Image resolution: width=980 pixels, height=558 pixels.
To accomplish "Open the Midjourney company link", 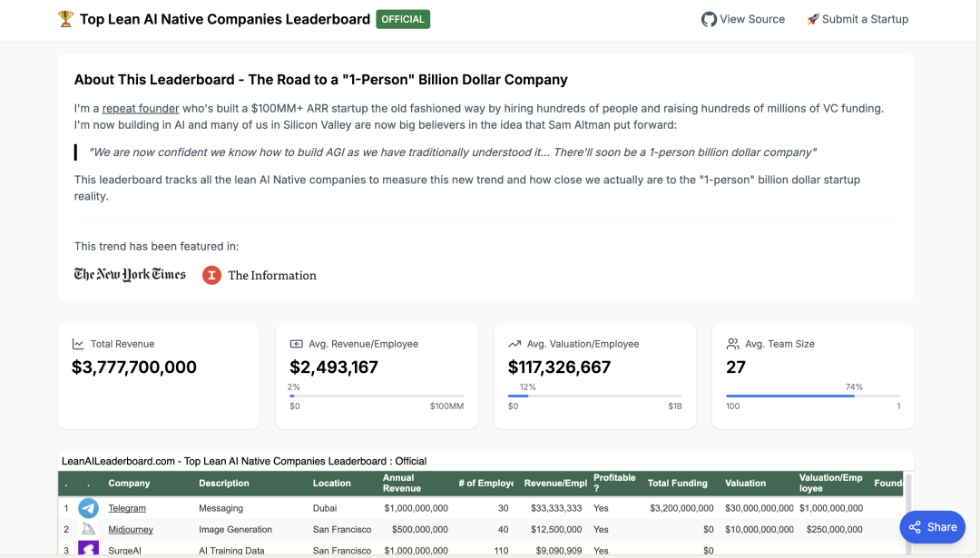I will pyautogui.click(x=131, y=529).
